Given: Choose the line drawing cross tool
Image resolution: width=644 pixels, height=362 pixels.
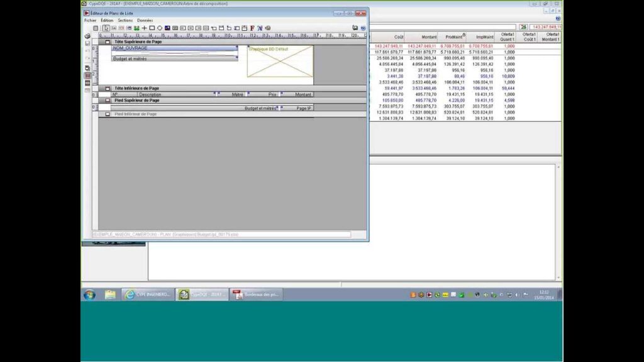Looking at the screenshot, I should point(144,28).
